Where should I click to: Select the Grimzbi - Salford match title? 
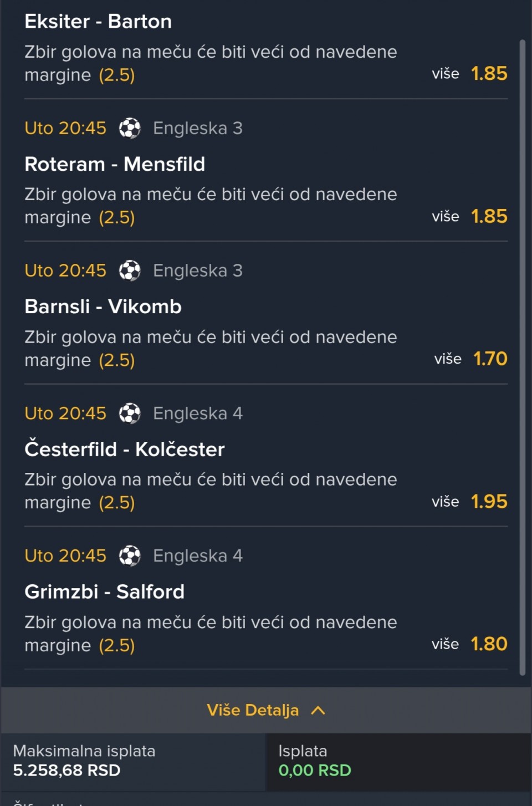(104, 592)
